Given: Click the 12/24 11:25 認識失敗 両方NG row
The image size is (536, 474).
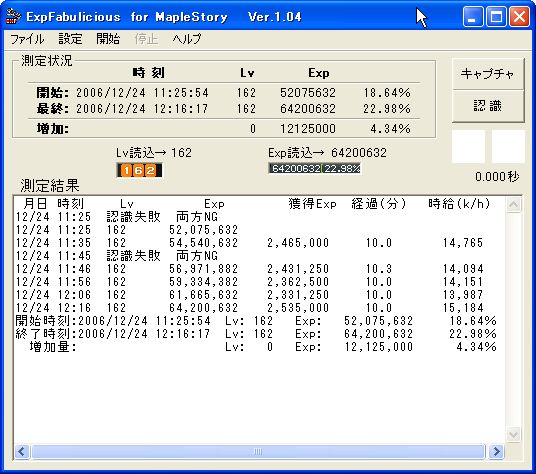Looking at the screenshot, I should (x=117, y=217).
